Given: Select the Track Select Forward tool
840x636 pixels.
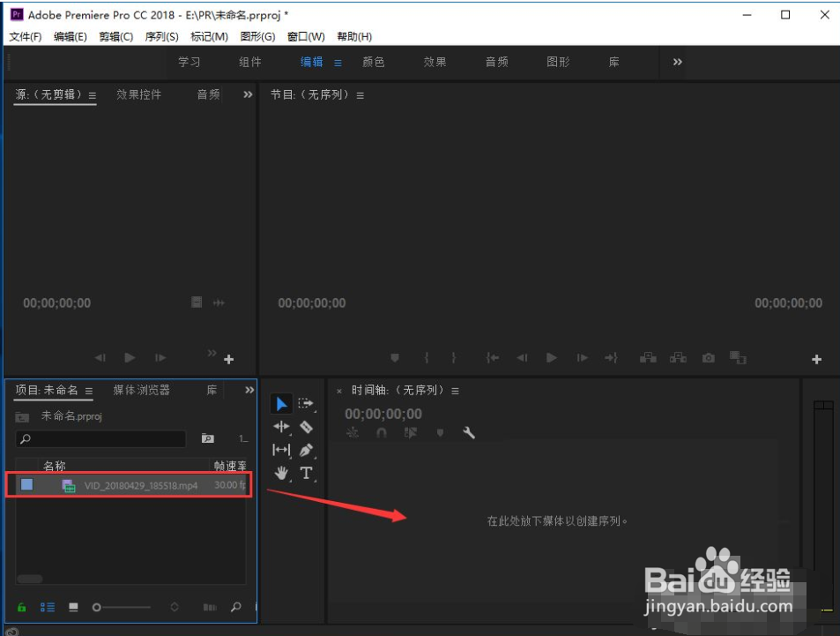Looking at the screenshot, I should pyautogui.click(x=306, y=404).
